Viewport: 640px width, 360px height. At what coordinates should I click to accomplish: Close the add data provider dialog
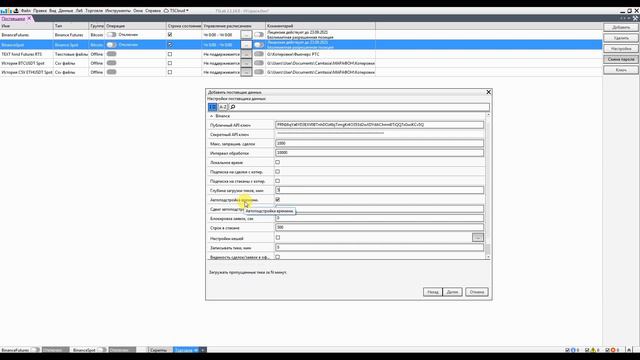pyautogui.click(x=488, y=92)
